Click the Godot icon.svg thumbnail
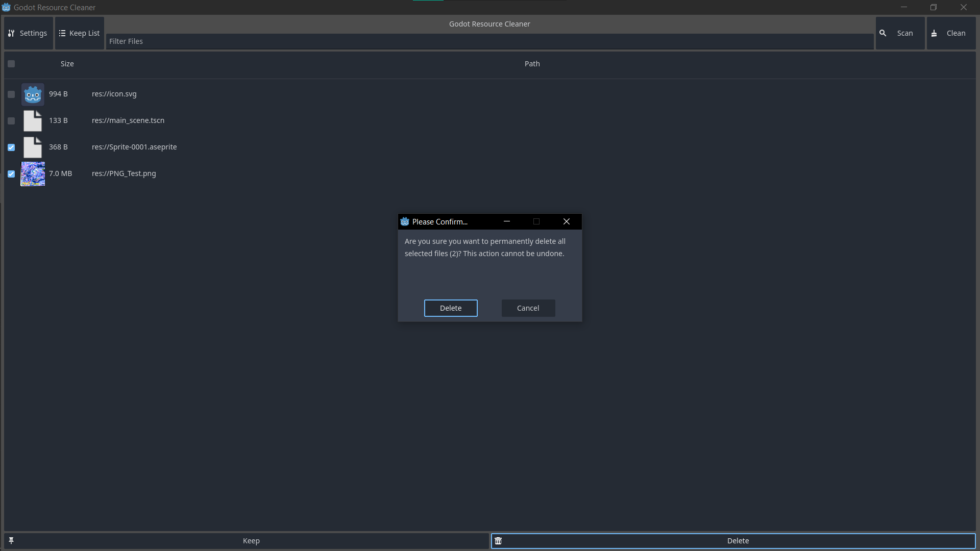The height and width of the screenshot is (551, 980). [x=33, y=94]
